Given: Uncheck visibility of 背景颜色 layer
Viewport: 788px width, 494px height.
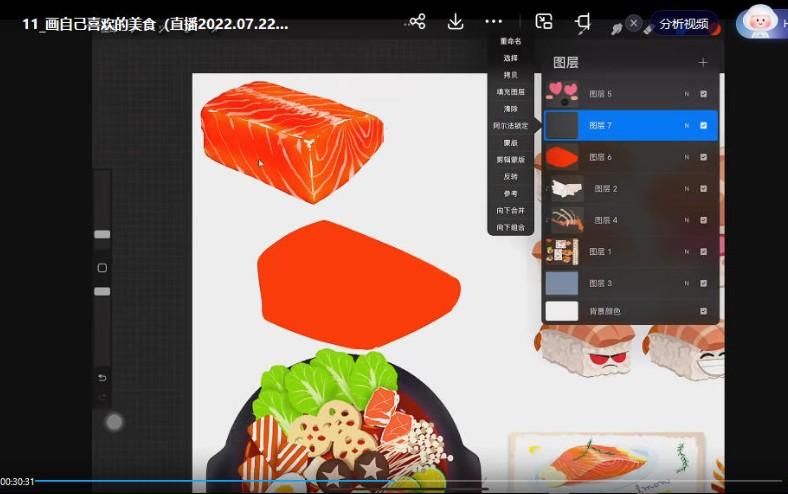Looking at the screenshot, I should [704, 311].
